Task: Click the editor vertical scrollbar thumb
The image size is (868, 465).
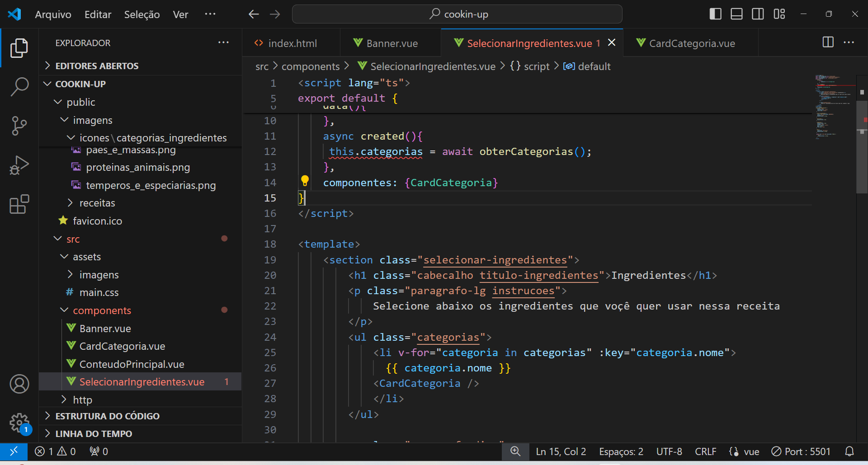Action: (x=862, y=147)
